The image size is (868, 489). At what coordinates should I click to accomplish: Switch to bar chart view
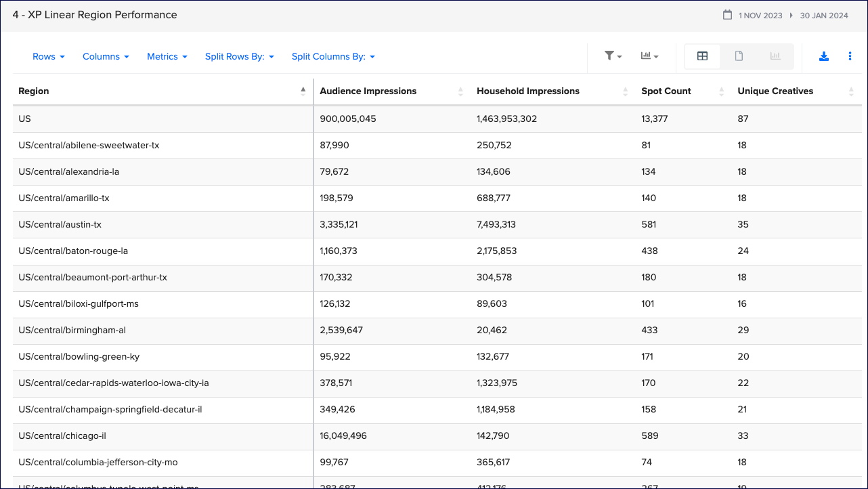tap(775, 56)
